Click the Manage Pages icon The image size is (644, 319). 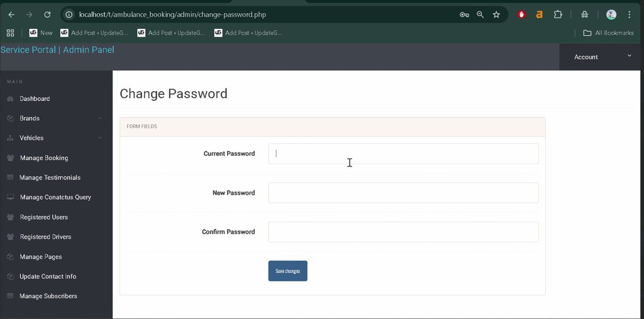coord(10,257)
